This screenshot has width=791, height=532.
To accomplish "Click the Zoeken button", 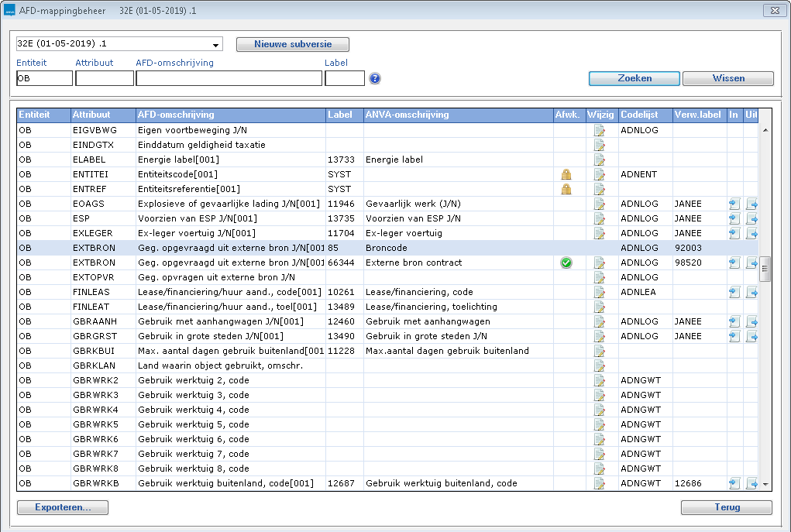I will point(634,78).
